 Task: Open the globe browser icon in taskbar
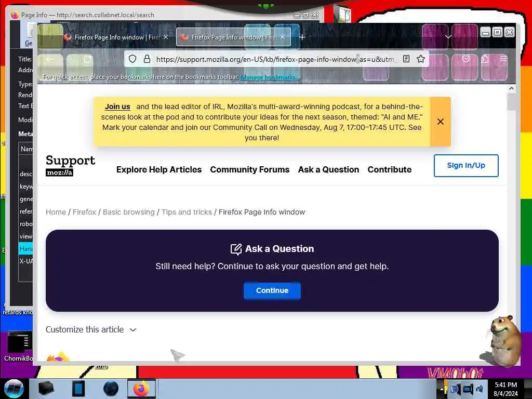(x=111, y=389)
